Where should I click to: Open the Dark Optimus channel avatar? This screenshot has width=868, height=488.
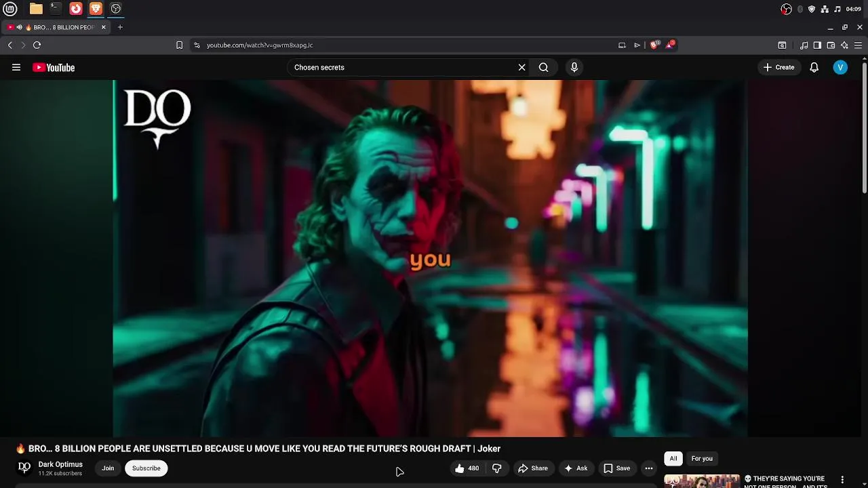tap(24, 468)
